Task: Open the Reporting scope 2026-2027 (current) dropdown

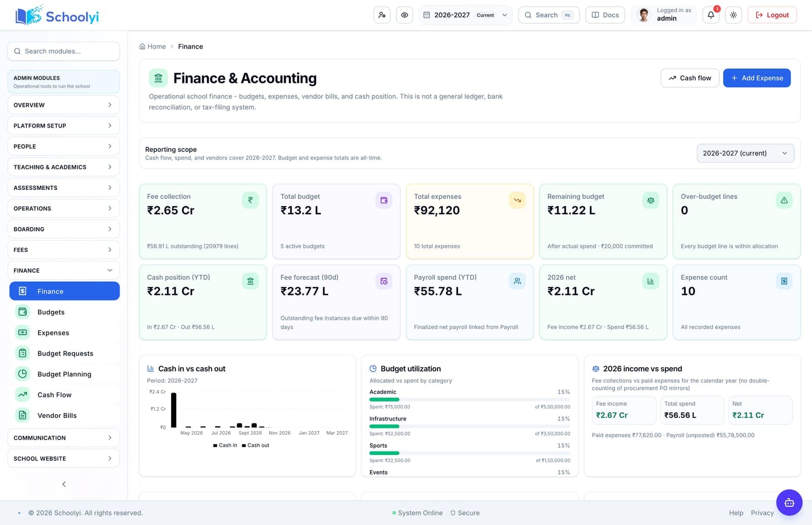Action: pyautogui.click(x=746, y=153)
